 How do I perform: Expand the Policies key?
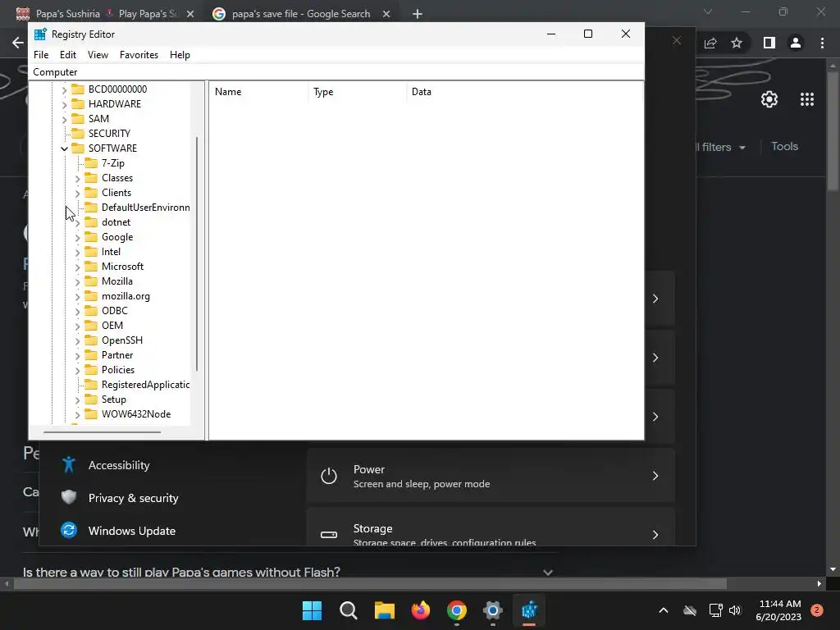78,370
